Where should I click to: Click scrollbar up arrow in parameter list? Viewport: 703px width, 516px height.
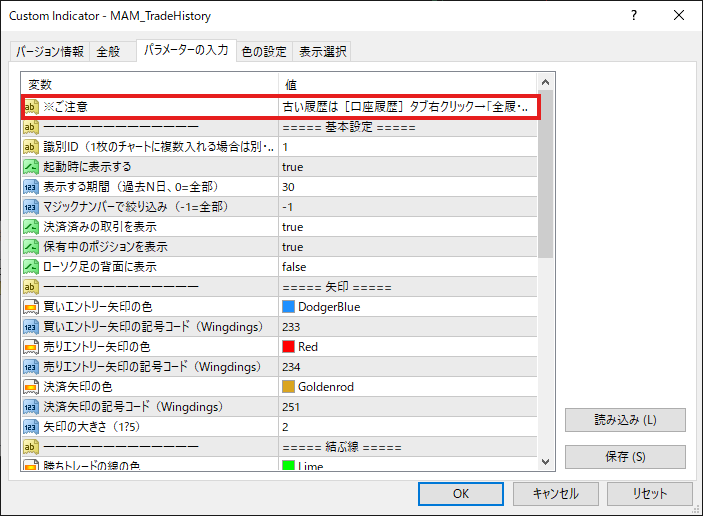coord(546,82)
